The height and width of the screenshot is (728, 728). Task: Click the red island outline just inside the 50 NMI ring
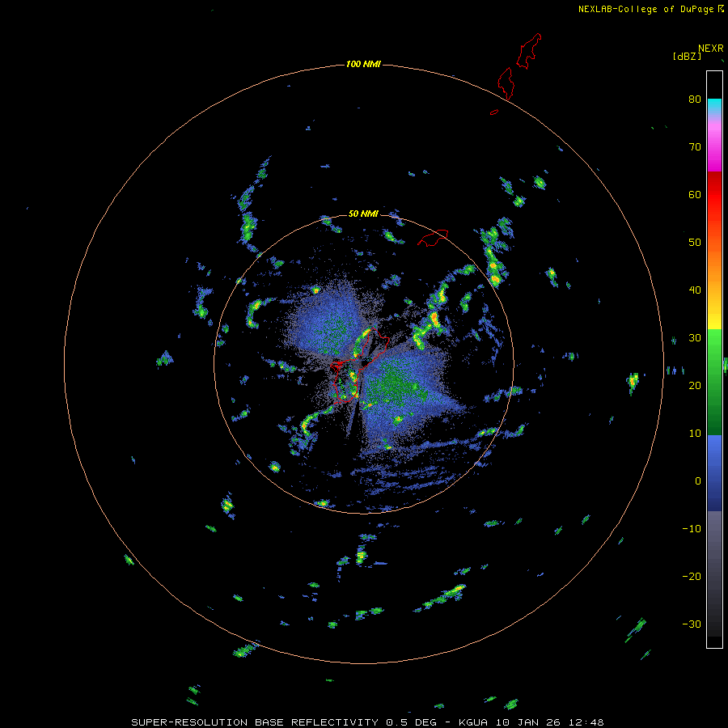point(433,237)
